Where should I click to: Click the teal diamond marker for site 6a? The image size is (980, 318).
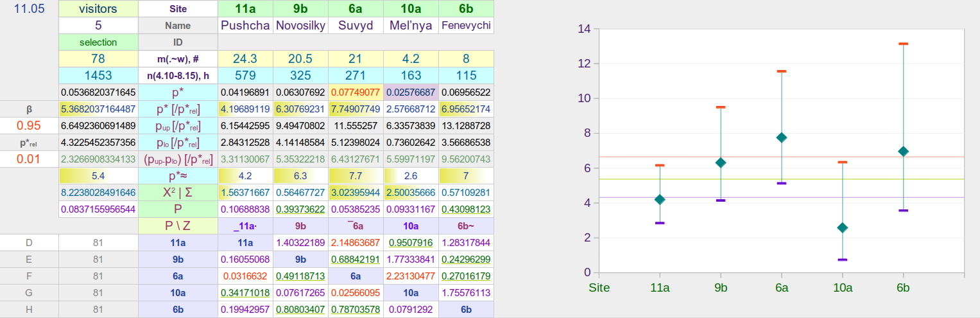tap(782, 137)
